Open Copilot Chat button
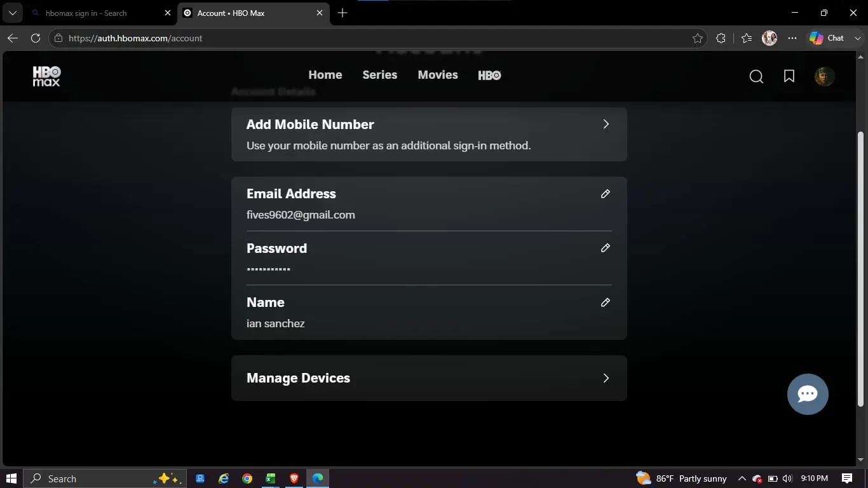 (x=827, y=38)
